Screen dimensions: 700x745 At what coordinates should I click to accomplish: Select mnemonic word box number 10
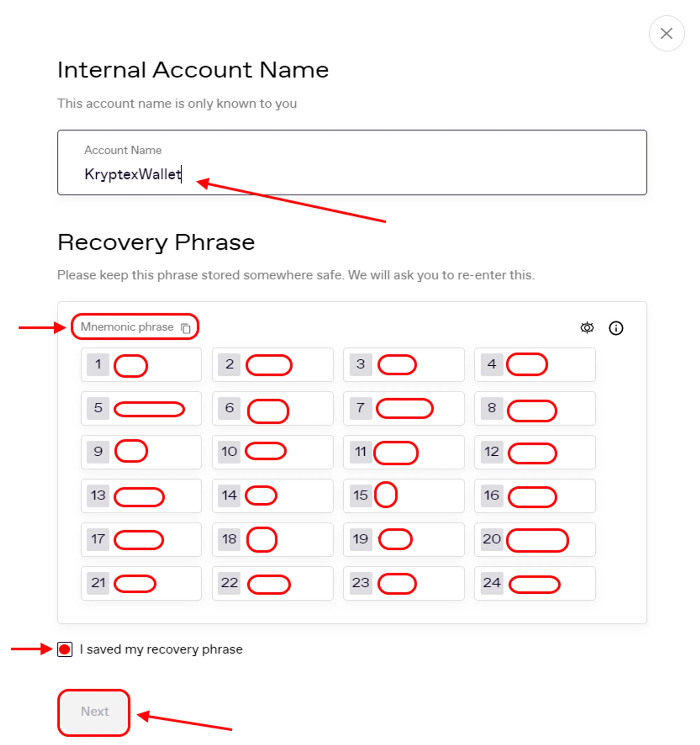272,452
